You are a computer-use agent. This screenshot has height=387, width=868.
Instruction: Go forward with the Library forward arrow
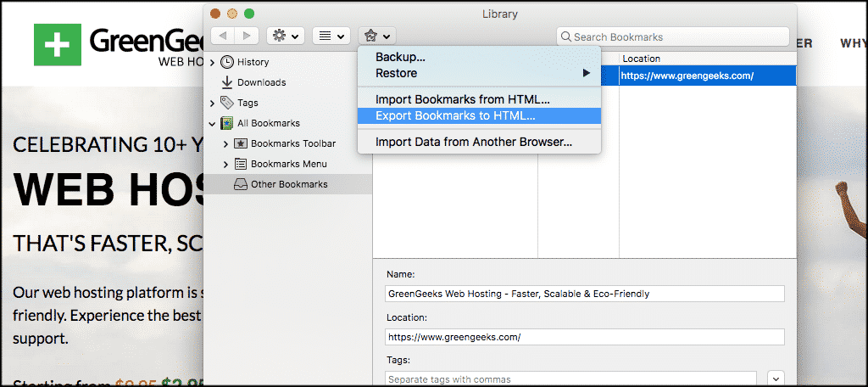[x=247, y=36]
